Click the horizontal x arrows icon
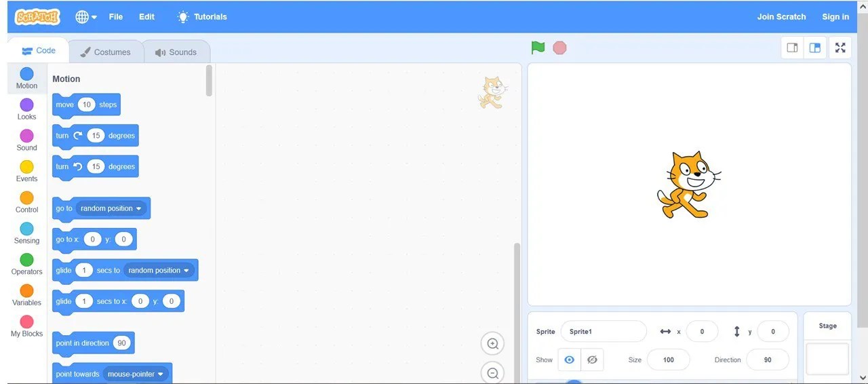This screenshot has height=384, width=868. [x=665, y=332]
